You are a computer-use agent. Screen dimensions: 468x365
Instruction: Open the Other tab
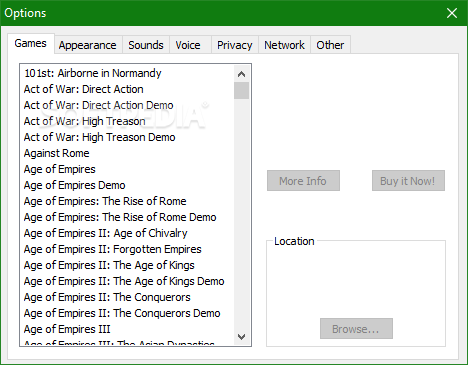pyautogui.click(x=330, y=45)
